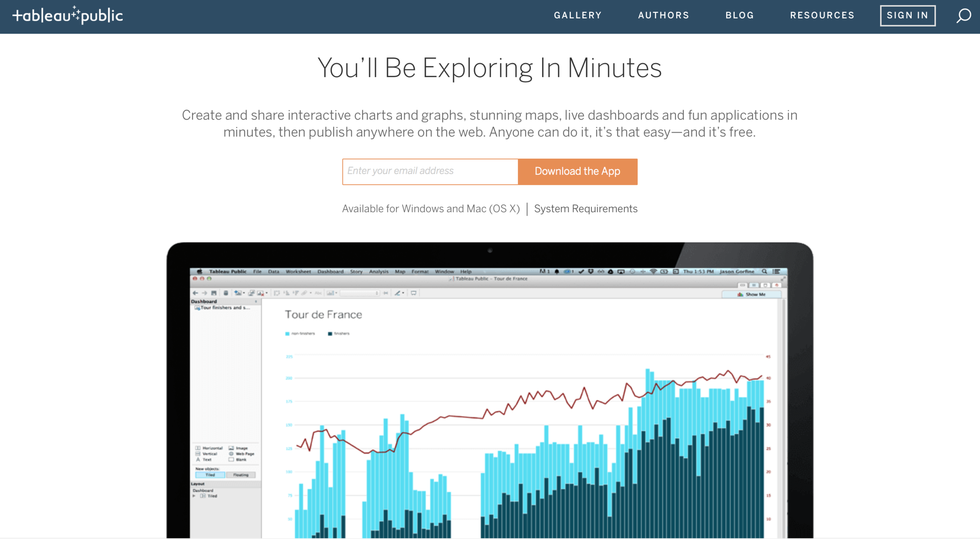
Task: Open the Story menu in Tableau menu bar
Action: point(356,271)
